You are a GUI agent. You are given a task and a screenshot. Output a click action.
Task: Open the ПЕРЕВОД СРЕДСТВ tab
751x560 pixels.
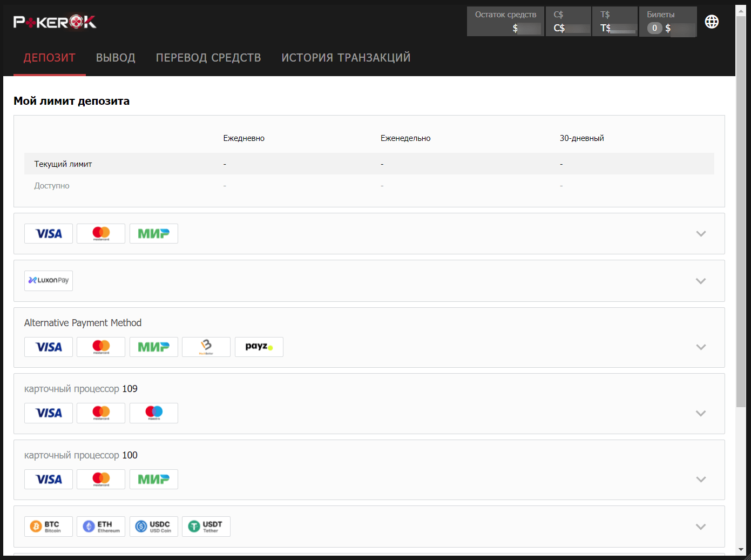coord(208,58)
